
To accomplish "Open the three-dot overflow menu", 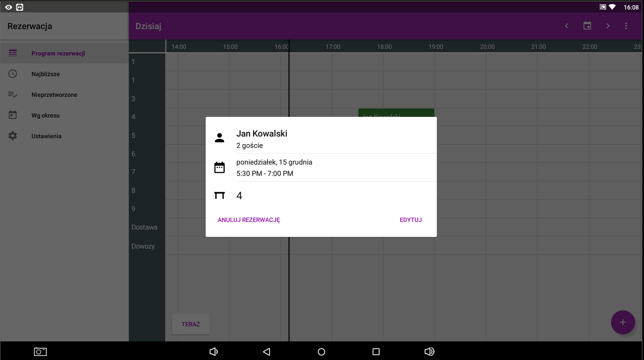I will [626, 26].
